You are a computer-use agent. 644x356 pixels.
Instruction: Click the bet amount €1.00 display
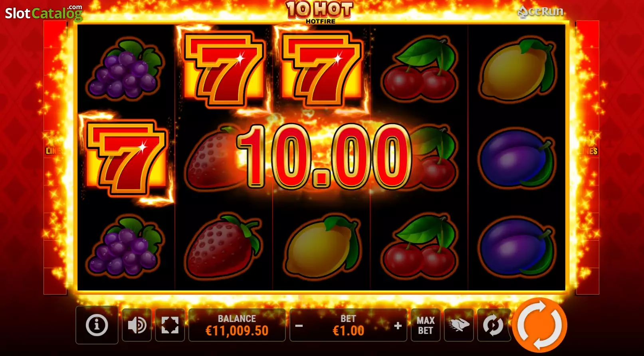pos(348,330)
